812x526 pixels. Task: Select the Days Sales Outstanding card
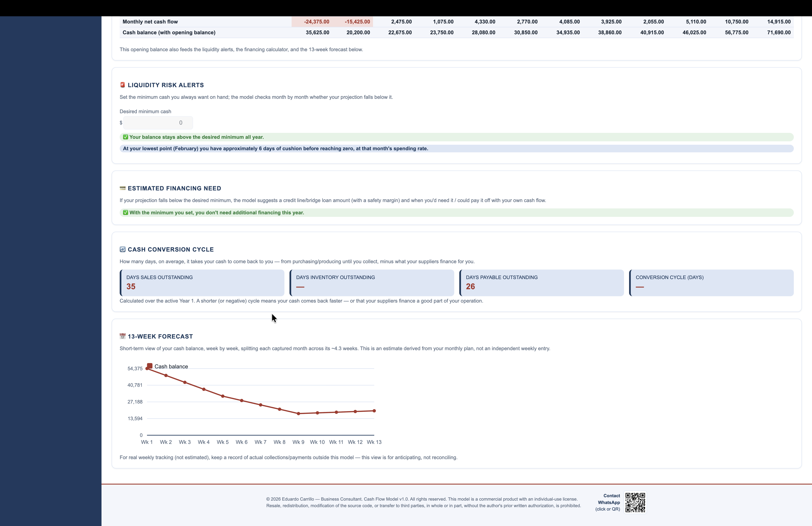click(x=202, y=283)
